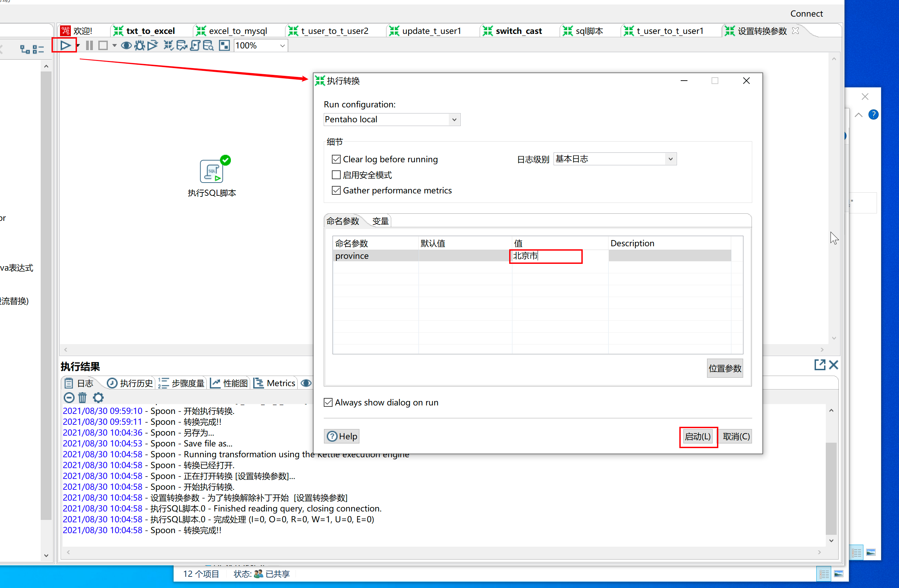Screen dimensions: 899x588
Task: Open the preview data eye tab in results
Action: pos(306,383)
